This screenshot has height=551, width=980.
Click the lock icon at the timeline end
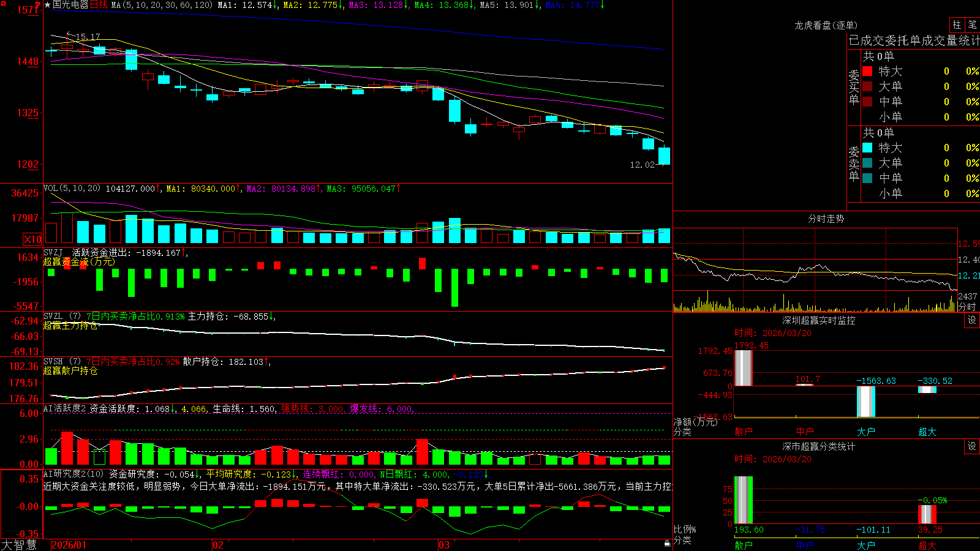click(x=667, y=544)
